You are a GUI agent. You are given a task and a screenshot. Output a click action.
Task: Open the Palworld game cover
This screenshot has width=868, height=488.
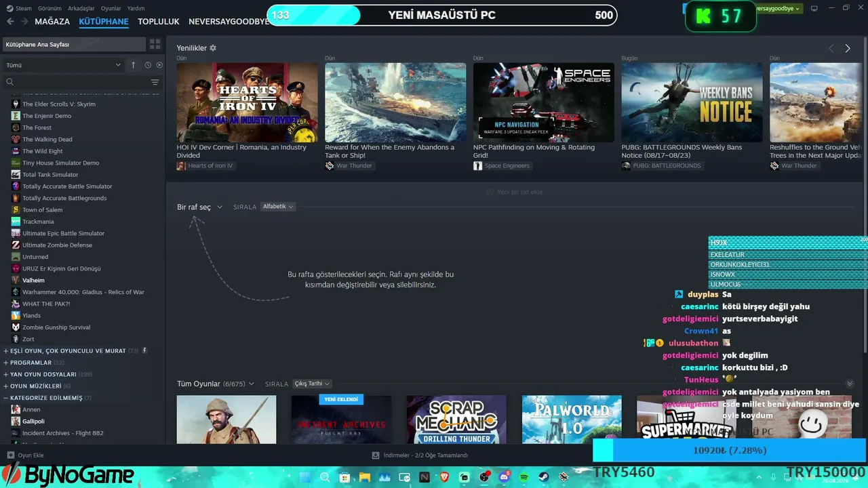(572, 420)
